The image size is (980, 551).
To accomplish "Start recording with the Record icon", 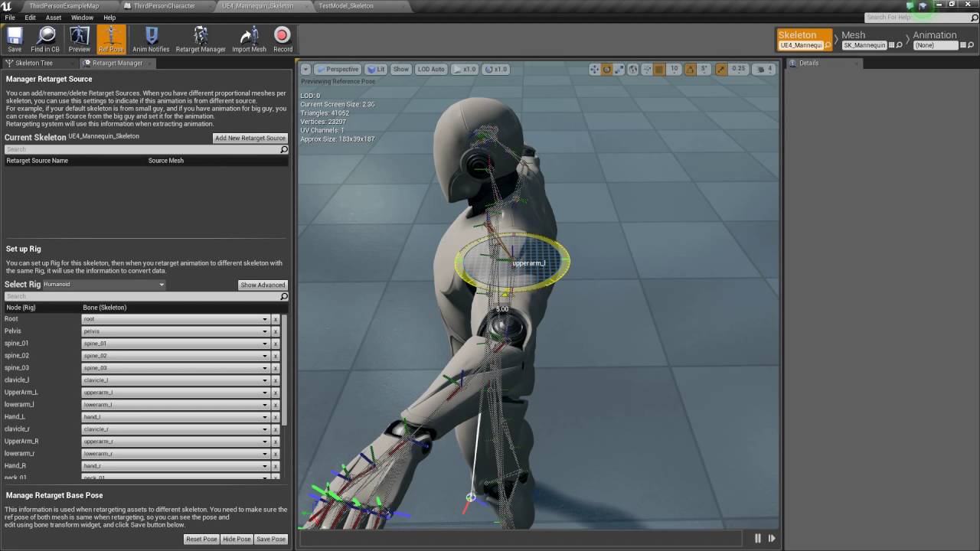I will click(x=283, y=39).
